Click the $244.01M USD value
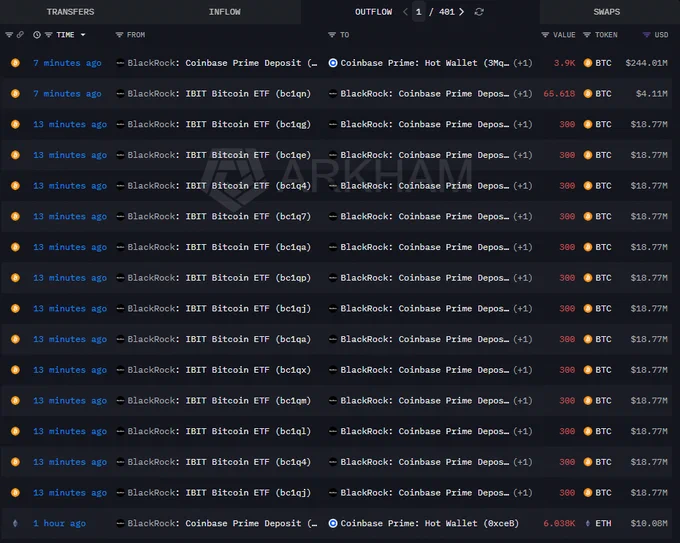 (x=646, y=63)
